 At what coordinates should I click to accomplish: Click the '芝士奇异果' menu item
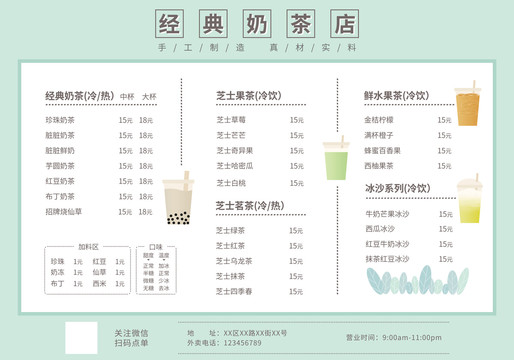pos(235,151)
